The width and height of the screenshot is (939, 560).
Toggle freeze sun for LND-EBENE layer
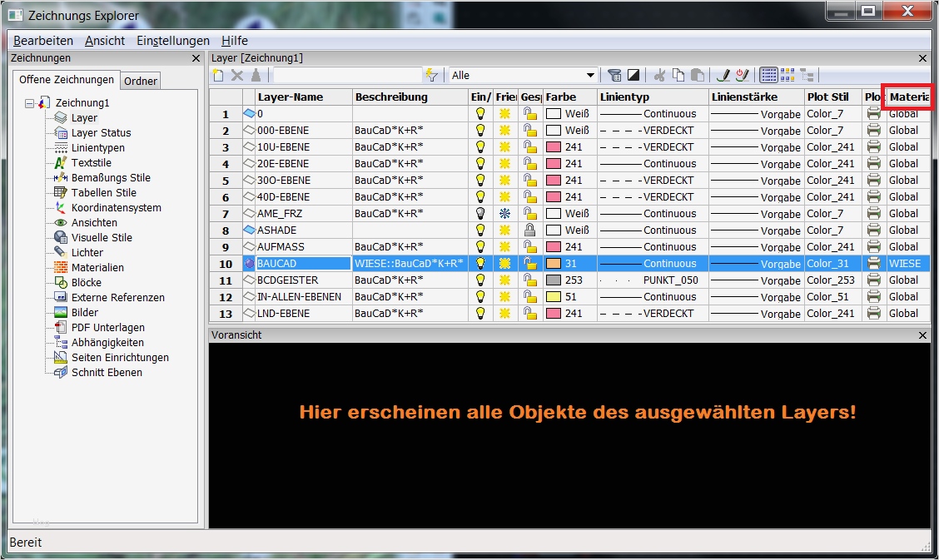(x=504, y=313)
